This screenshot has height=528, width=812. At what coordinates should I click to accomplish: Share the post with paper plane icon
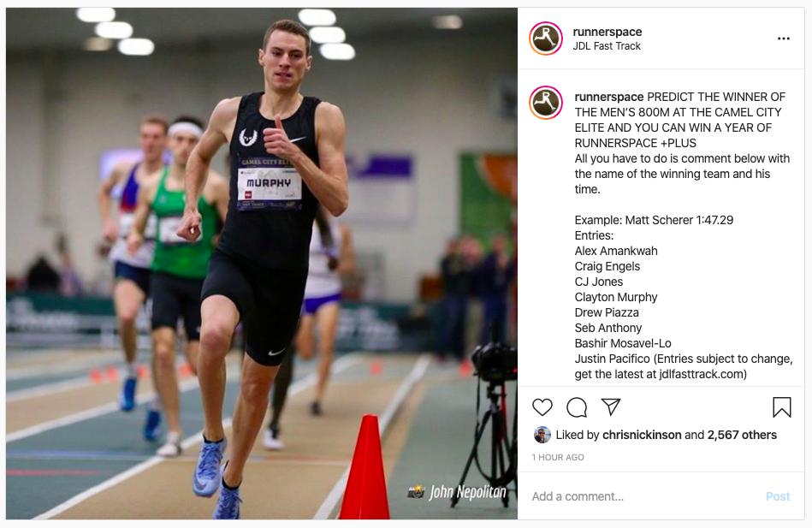pyautogui.click(x=611, y=406)
